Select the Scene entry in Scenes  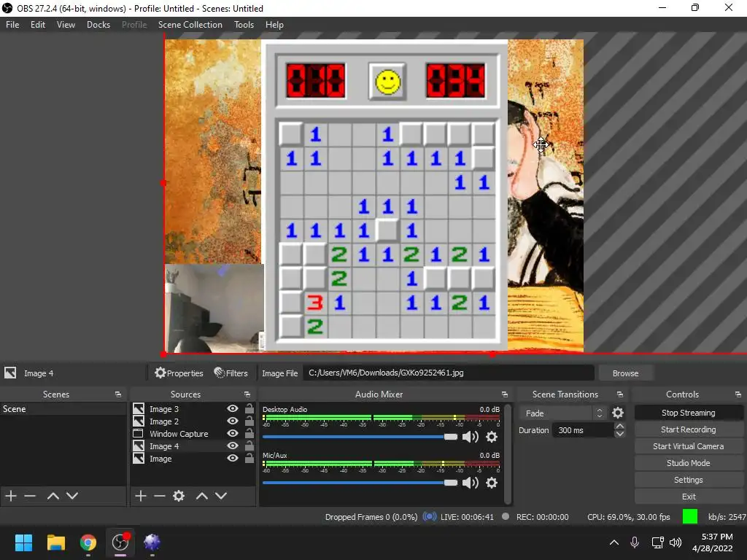[63, 409]
